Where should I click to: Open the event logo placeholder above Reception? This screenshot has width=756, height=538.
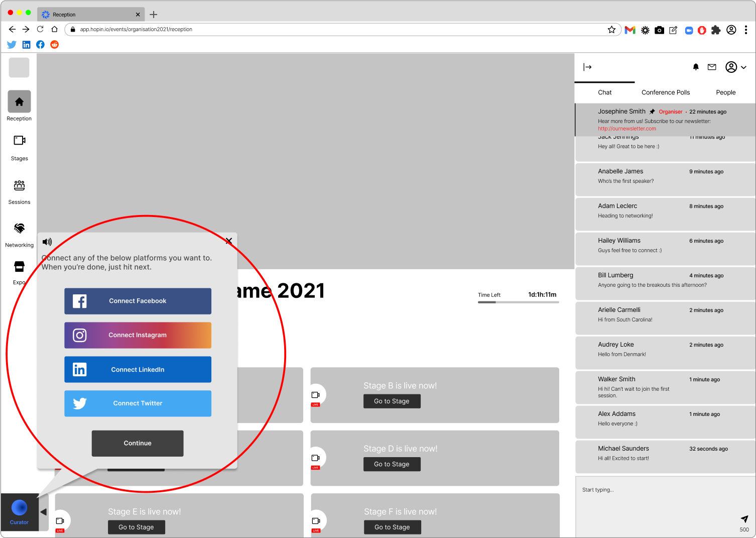coord(19,67)
